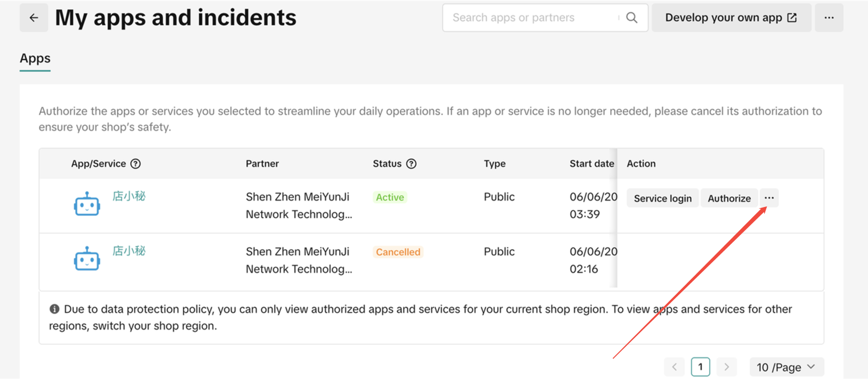Switch to the Apps tab
The image size is (868, 379).
[35, 58]
